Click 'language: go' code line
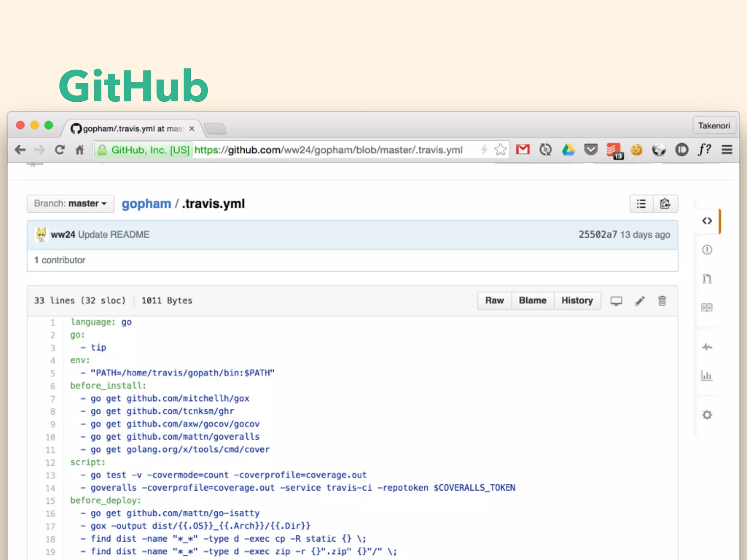The height and width of the screenshot is (560, 747). point(101,322)
